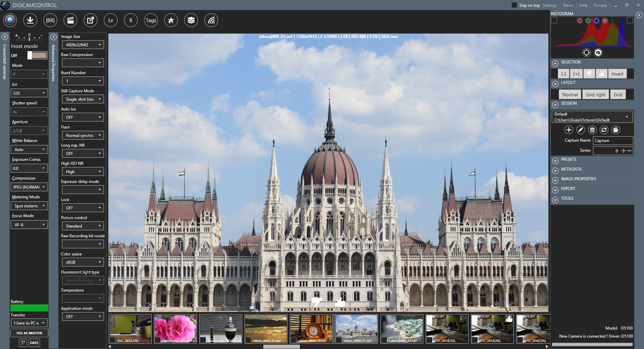Expand the METADATA panel
644x349 pixels.
coord(555,169)
